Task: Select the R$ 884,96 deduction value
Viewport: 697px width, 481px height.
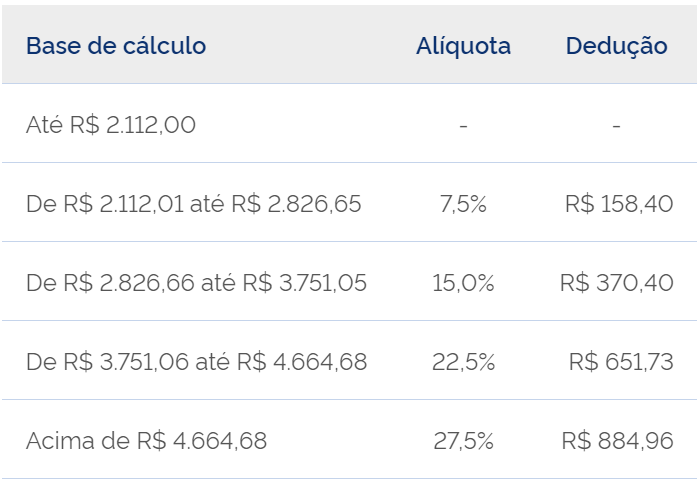Action: (617, 441)
